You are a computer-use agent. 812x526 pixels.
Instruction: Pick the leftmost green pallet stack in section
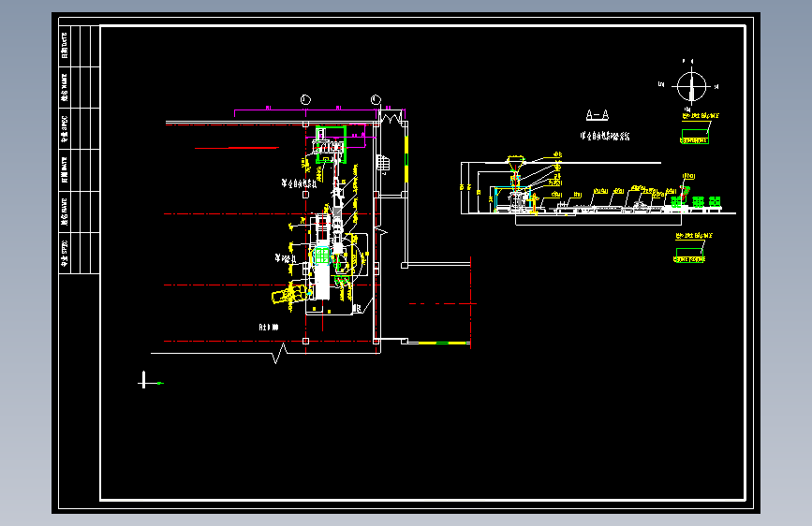tap(676, 201)
